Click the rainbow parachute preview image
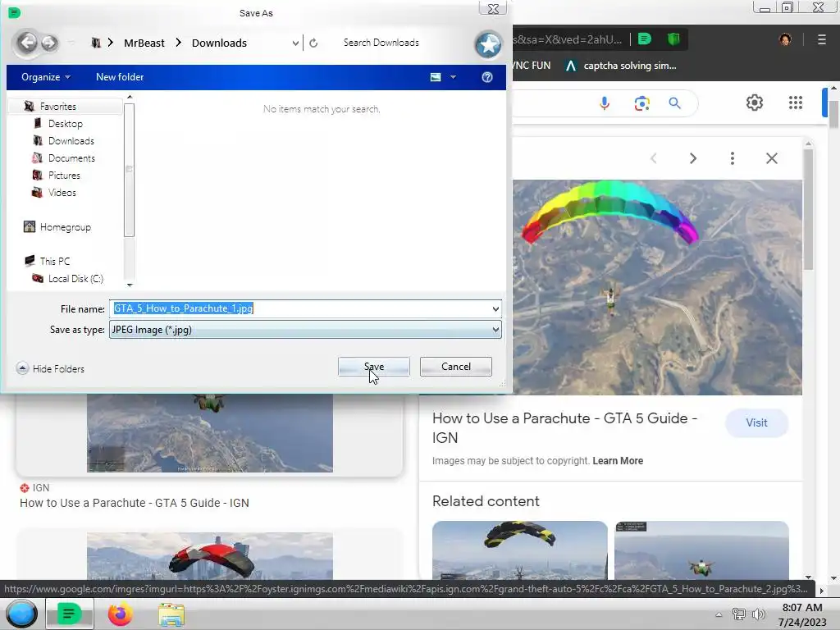Viewport: 840px width, 630px height. (x=657, y=287)
